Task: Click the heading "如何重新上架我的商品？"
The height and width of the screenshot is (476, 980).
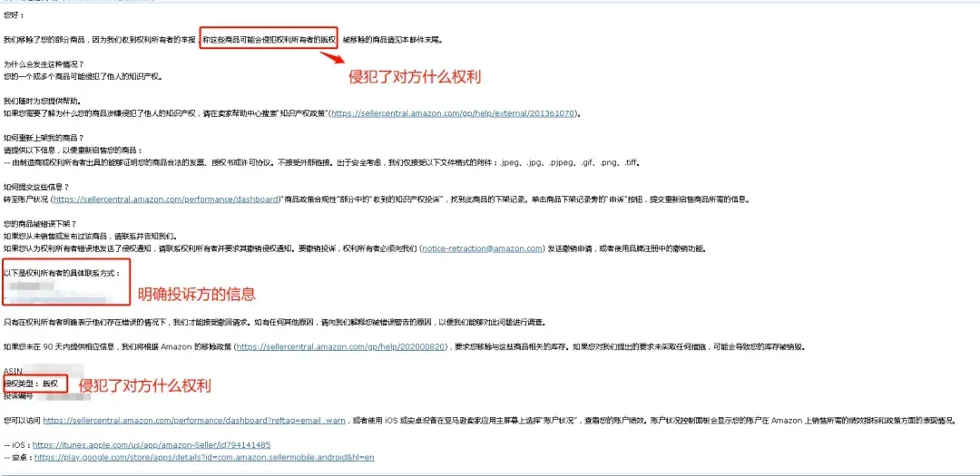Action: pos(44,138)
